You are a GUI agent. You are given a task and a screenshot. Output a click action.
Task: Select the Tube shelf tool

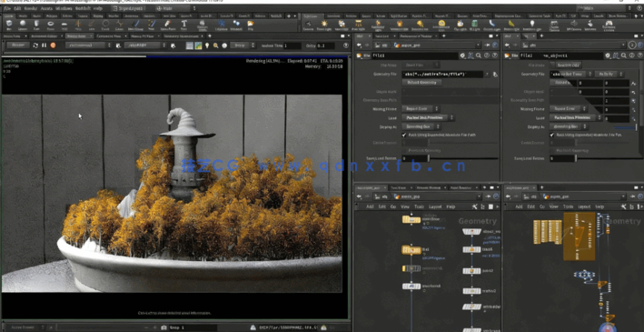click(x=36, y=25)
